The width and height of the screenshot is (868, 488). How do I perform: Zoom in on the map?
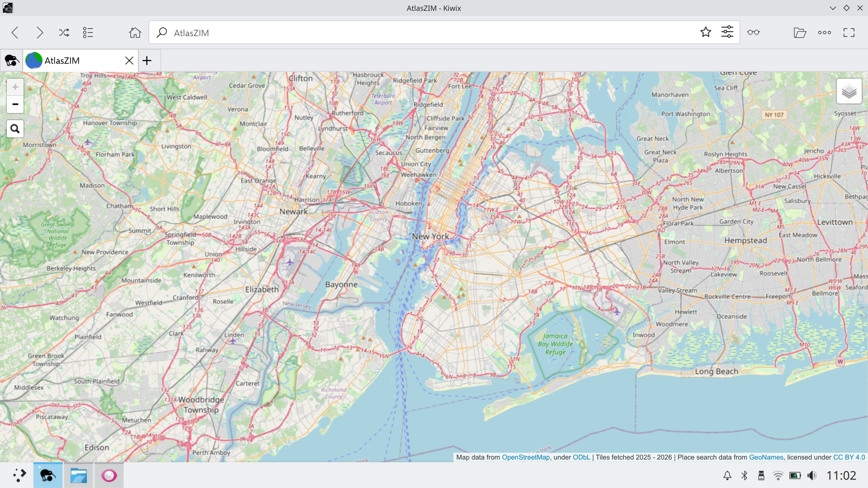pyautogui.click(x=15, y=87)
